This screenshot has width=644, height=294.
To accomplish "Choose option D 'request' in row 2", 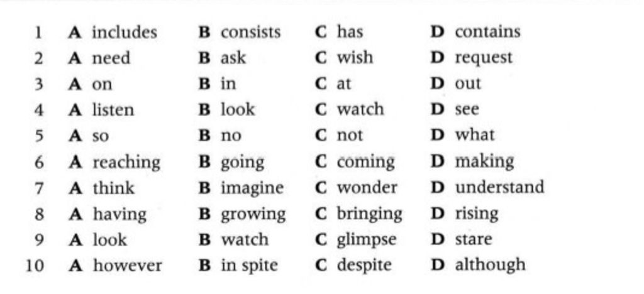I will tap(483, 58).
